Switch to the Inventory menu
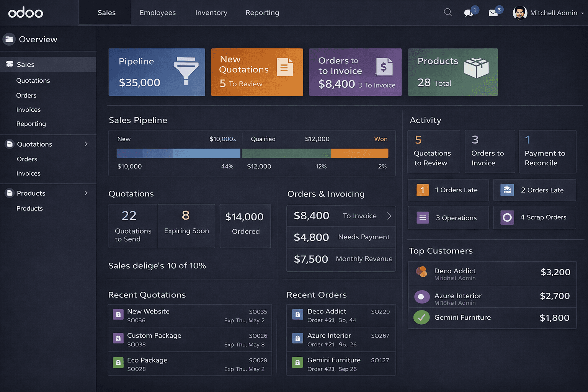 point(211,13)
